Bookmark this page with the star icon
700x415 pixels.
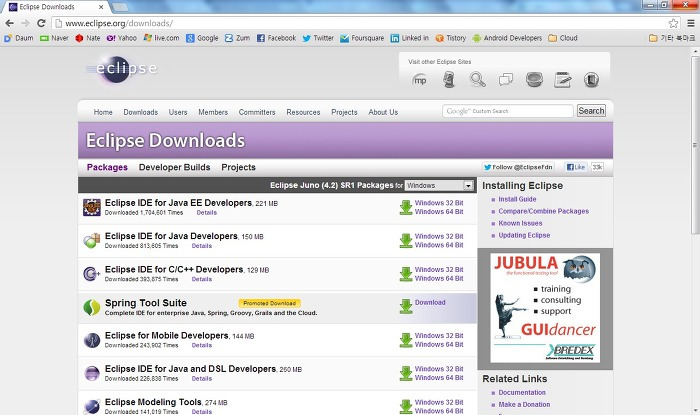pyautogui.click(x=673, y=23)
